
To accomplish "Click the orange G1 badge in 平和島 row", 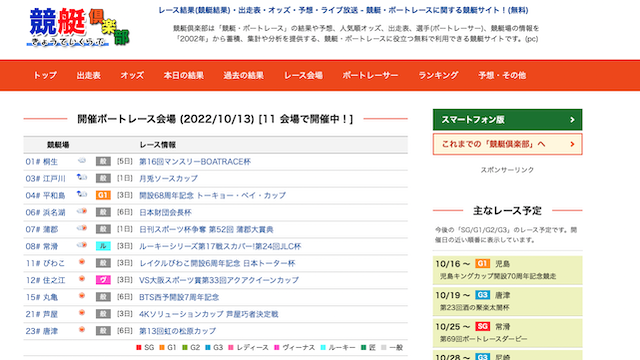I will tap(103, 195).
